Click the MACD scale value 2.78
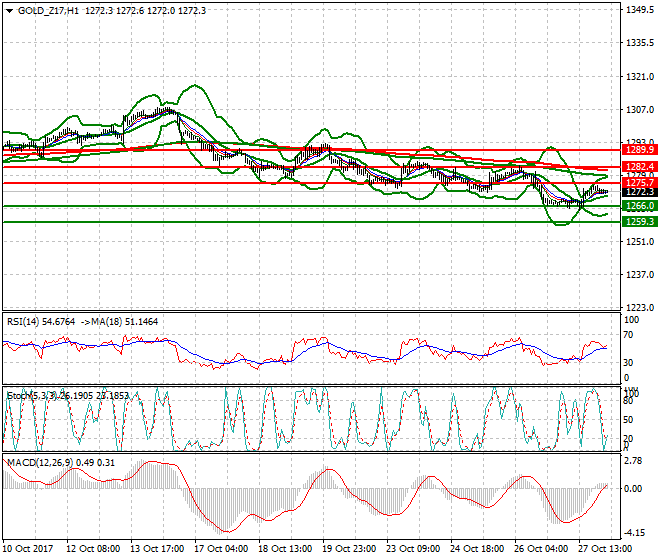The width and height of the screenshot is (660, 560). tap(633, 461)
